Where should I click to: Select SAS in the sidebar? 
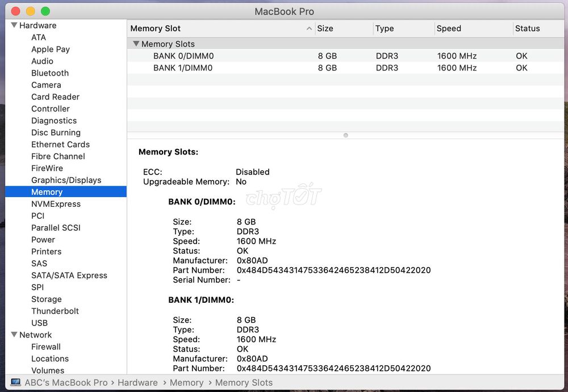pyautogui.click(x=39, y=264)
